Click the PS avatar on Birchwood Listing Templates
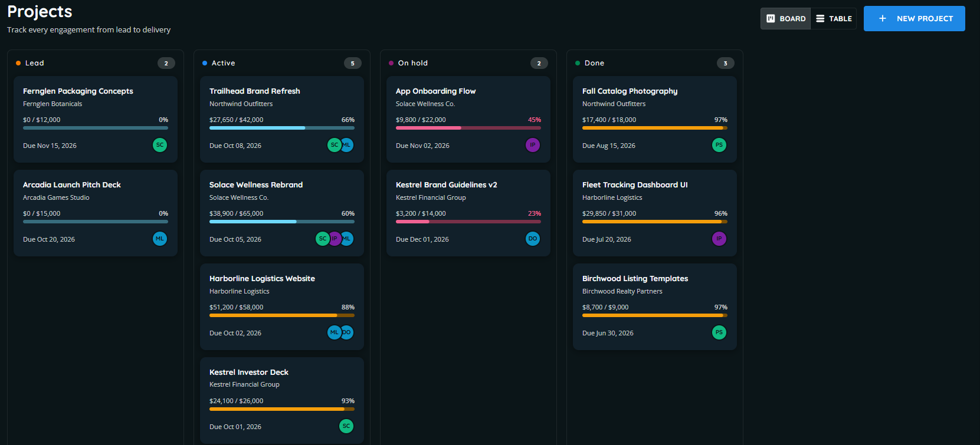 pos(719,332)
